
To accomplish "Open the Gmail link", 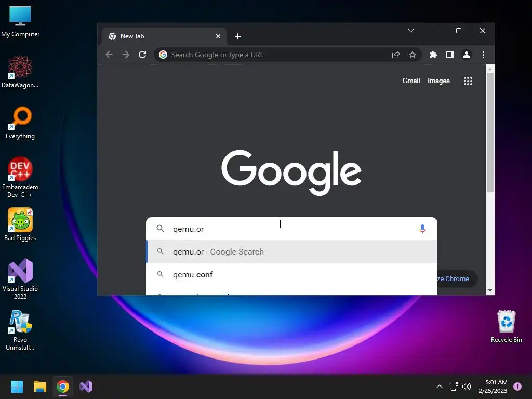I will coord(411,81).
